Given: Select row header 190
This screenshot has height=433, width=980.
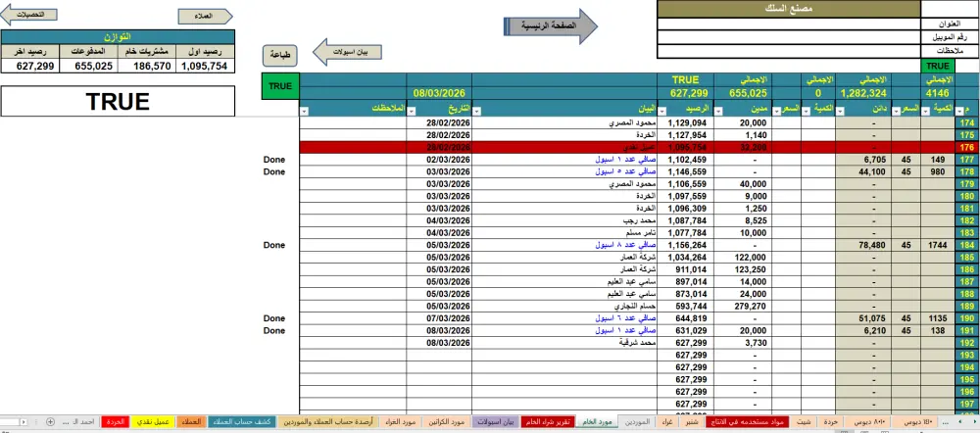Looking at the screenshot, I should pos(967,318).
